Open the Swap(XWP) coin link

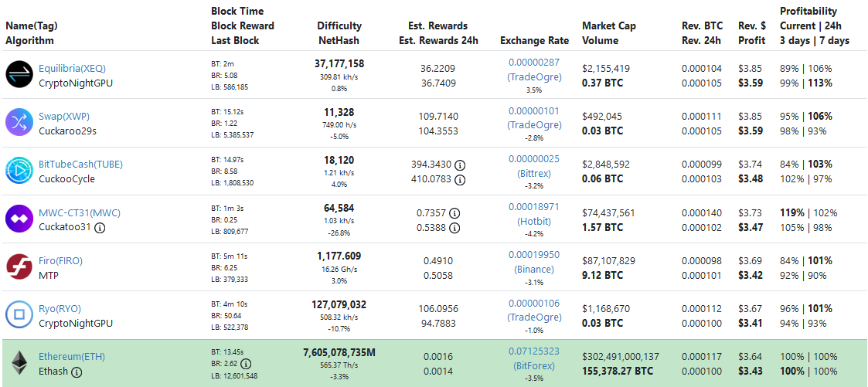click(x=63, y=117)
